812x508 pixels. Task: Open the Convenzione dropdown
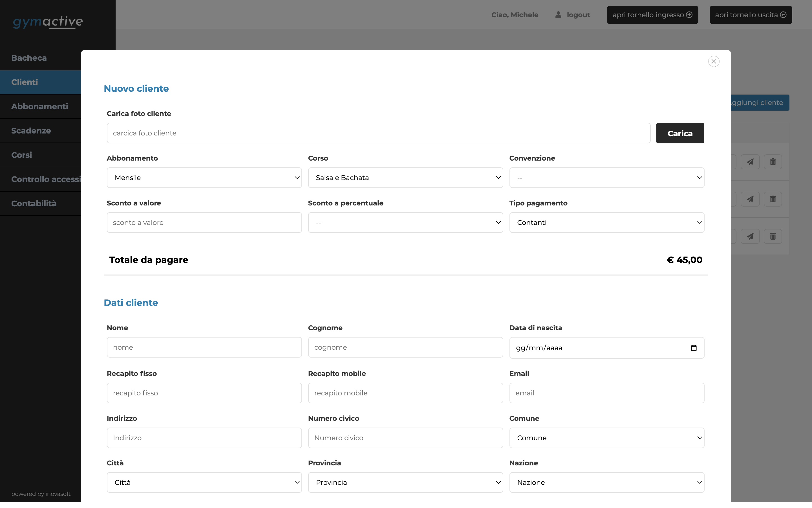click(x=607, y=178)
